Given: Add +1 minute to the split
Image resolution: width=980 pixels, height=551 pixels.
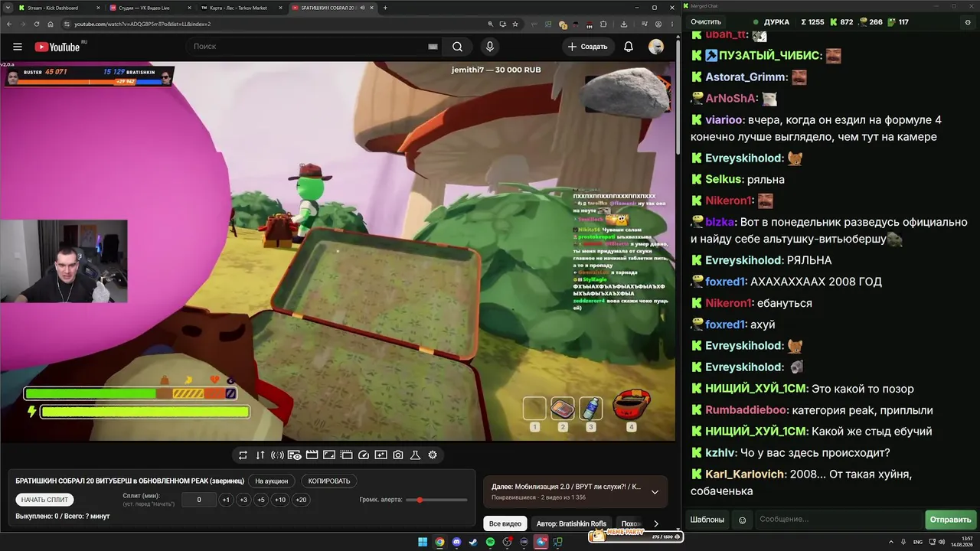Looking at the screenshot, I should tap(226, 500).
